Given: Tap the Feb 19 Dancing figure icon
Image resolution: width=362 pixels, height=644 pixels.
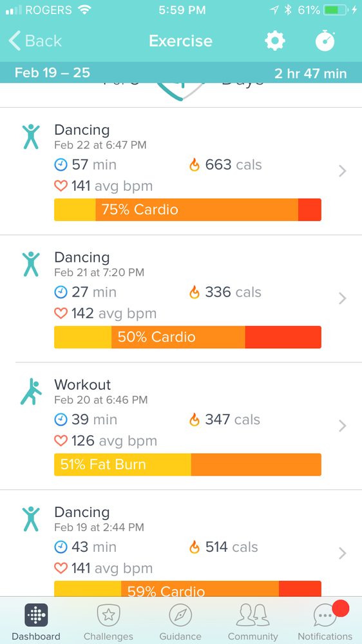Looking at the screenshot, I should 31,519.
